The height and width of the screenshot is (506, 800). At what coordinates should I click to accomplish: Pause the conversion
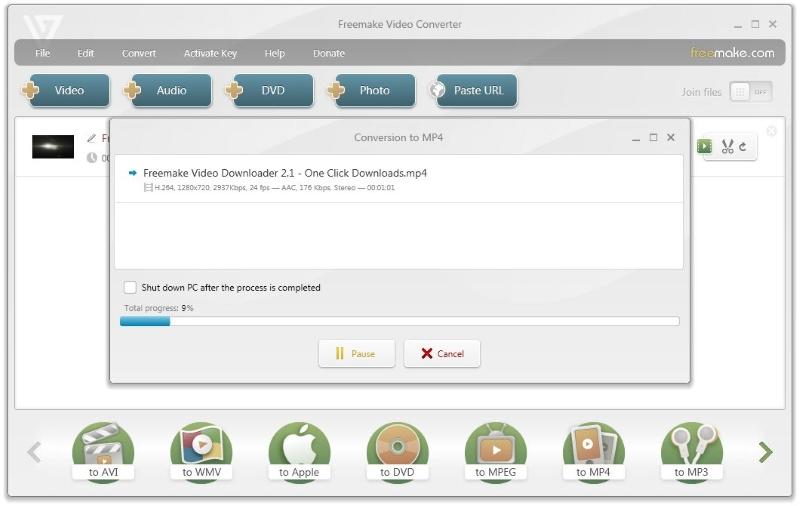(x=357, y=353)
